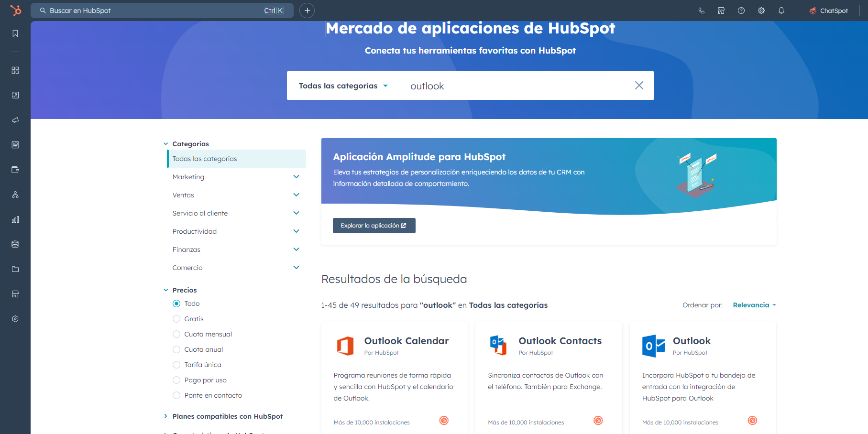Open the Outlook Calendar app title
Viewport: 868px width, 434px height.
pos(407,341)
